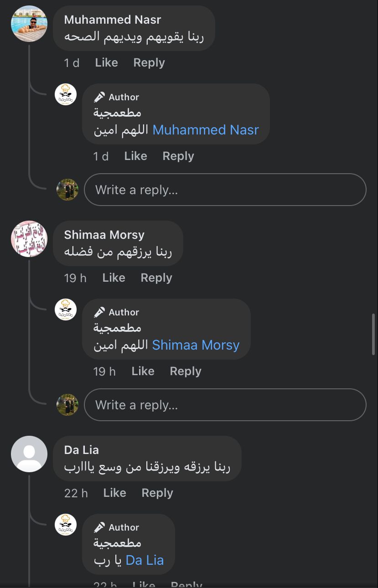The height and width of the screenshot is (588, 378).
Task: Click Muhammed Nasr's profile picture
Action: [29, 24]
